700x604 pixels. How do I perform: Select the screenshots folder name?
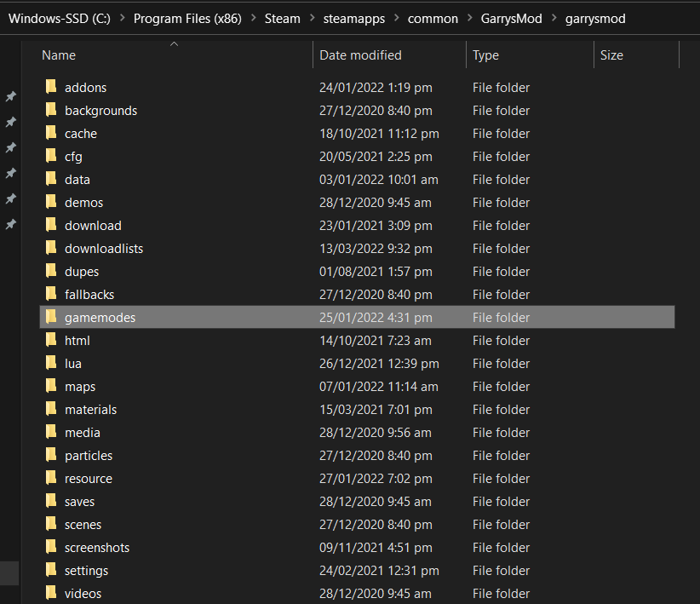pyautogui.click(x=97, y=548)
